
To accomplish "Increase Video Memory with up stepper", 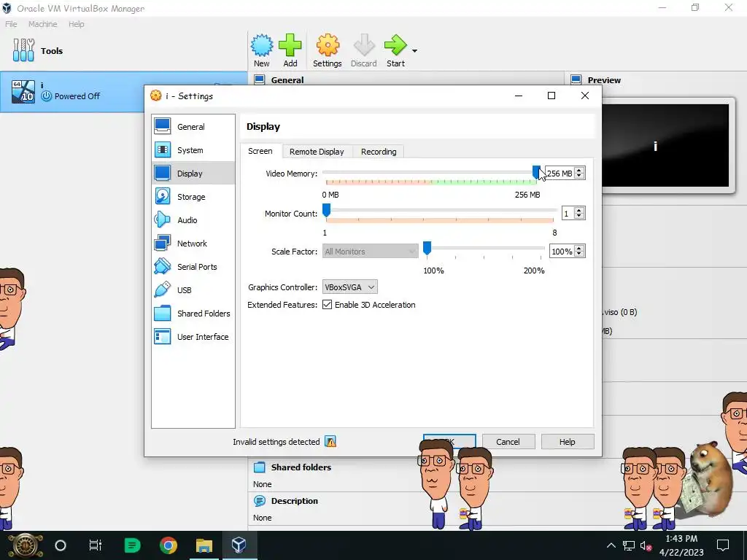I will [x=579, y=170].
